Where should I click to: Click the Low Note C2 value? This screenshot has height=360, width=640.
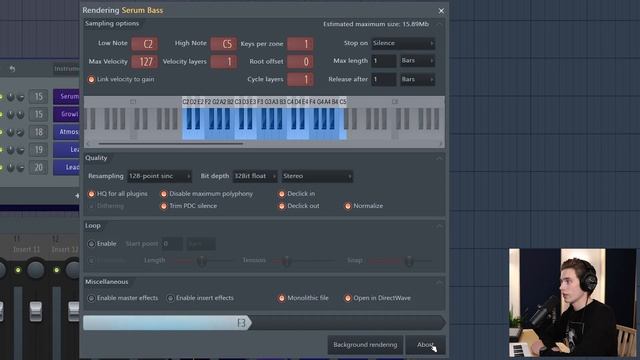tap(144, 44)
